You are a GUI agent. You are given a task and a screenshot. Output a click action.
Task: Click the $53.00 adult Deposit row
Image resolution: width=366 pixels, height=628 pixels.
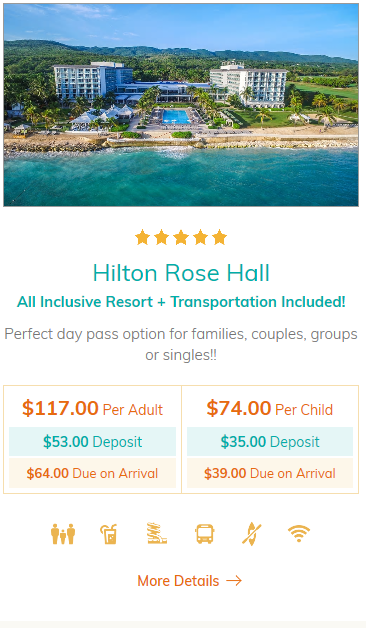point(93,441)
